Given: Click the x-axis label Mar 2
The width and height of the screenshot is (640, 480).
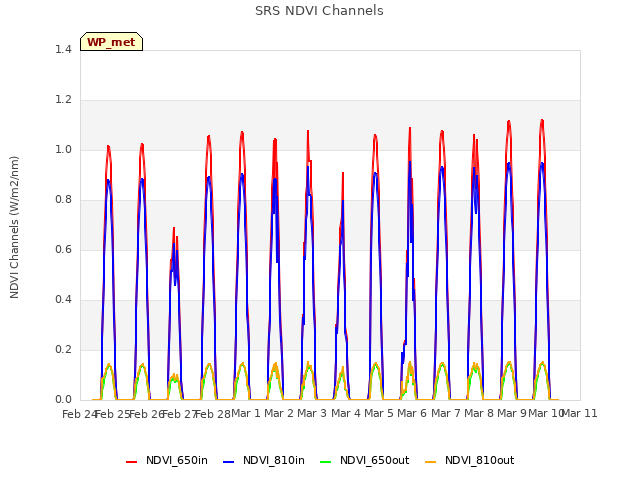Looking at the screenshot, I should point(279,414).
